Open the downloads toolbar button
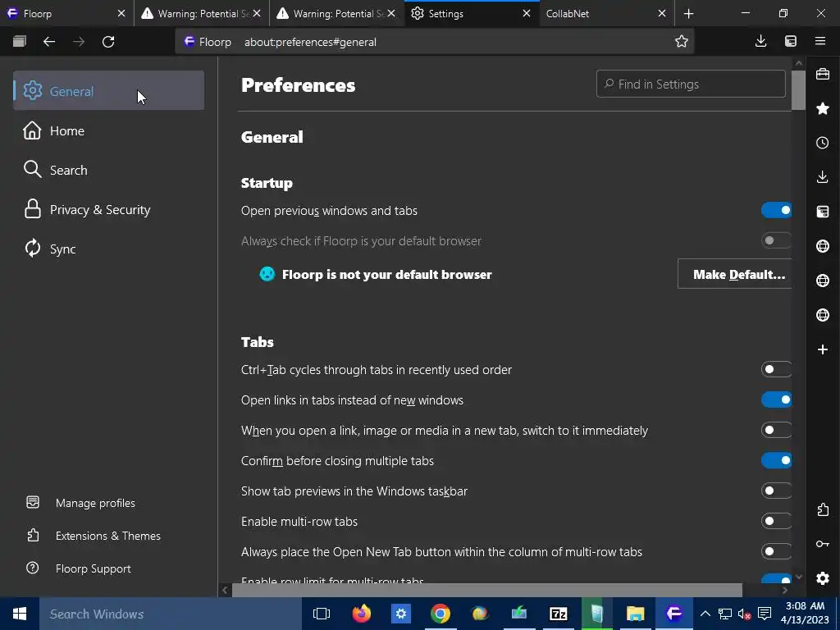 [760, 41]
